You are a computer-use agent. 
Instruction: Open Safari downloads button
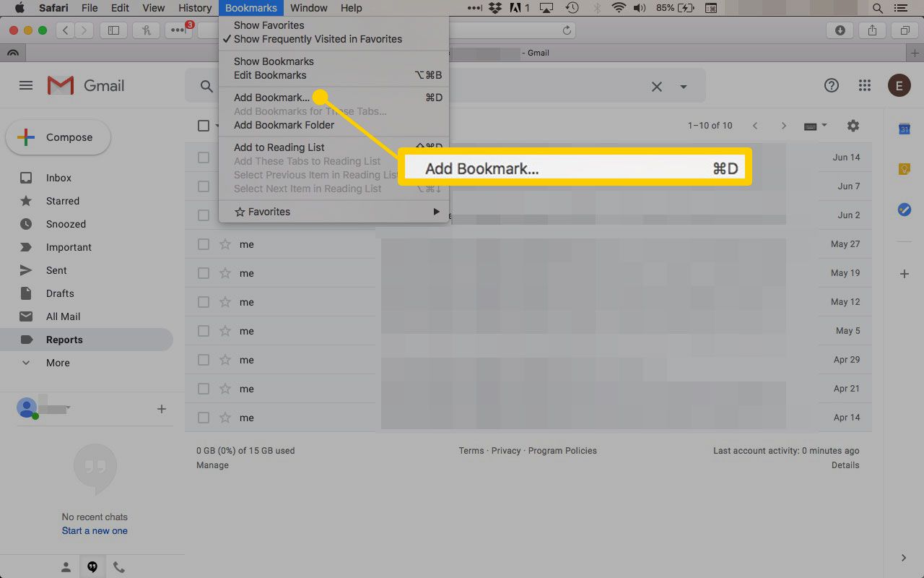pyautogui.click(x=840, y=30)
